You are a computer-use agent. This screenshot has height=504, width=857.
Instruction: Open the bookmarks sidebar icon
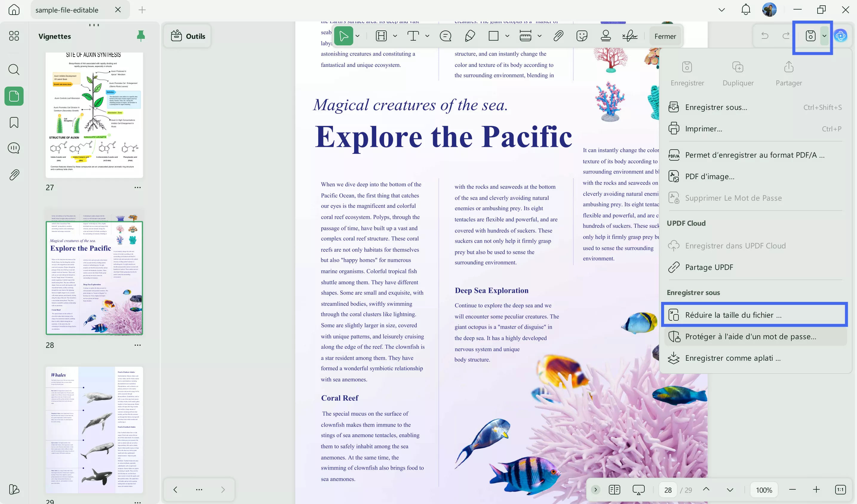[14, 122]
